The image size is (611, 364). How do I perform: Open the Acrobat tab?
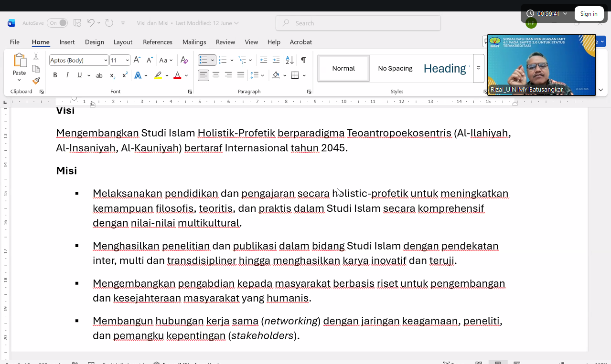(x=301, y=42)
